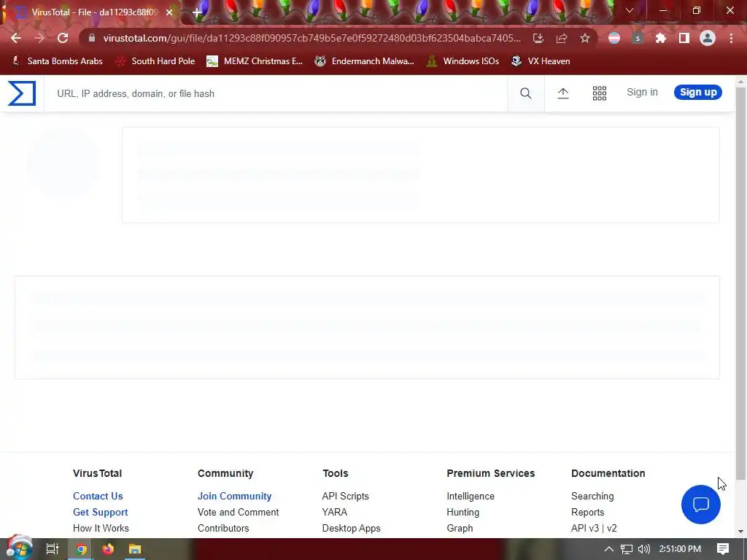Open Firefox from the taskbar
This screenshot has width=747, height=560.
pyautogui.click(x=108, y=549)
